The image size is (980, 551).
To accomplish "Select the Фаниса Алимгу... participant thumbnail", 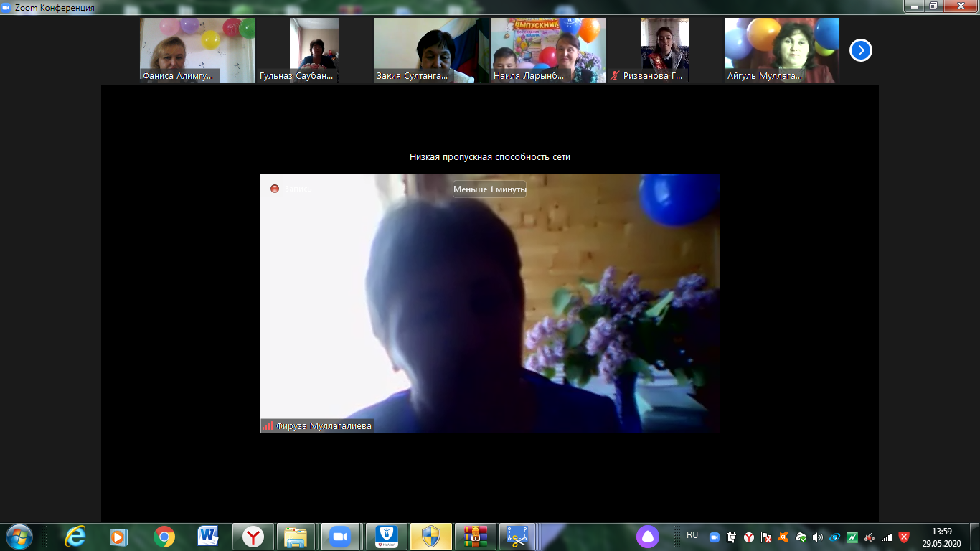I will (x=197, y=50).
